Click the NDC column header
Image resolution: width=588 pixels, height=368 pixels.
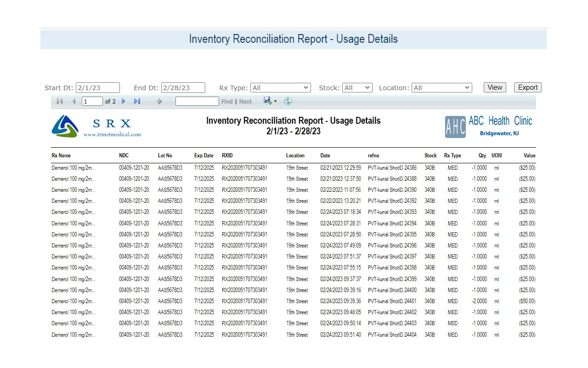click(124, 155)
